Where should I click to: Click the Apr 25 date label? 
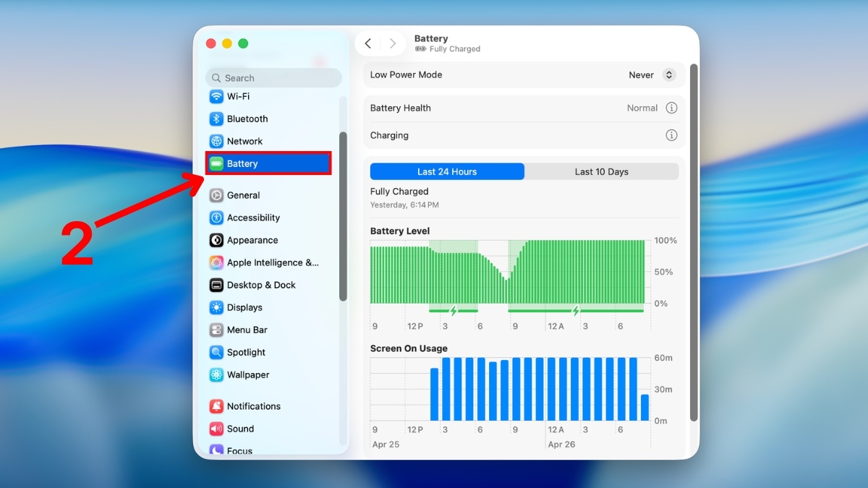(x=386, y=445)
